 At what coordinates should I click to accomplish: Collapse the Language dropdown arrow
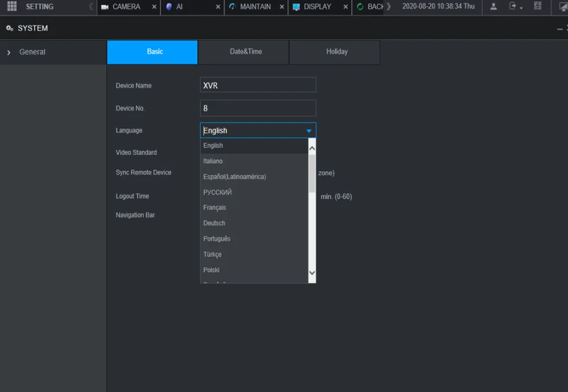click(309, 130)
